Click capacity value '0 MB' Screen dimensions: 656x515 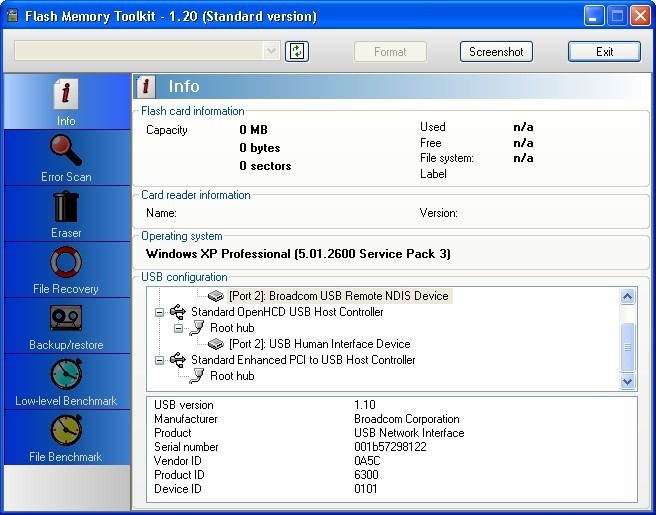pos(254,130)
